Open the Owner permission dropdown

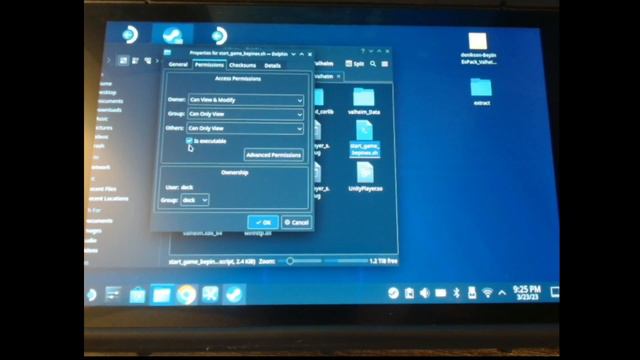[246, 100]
